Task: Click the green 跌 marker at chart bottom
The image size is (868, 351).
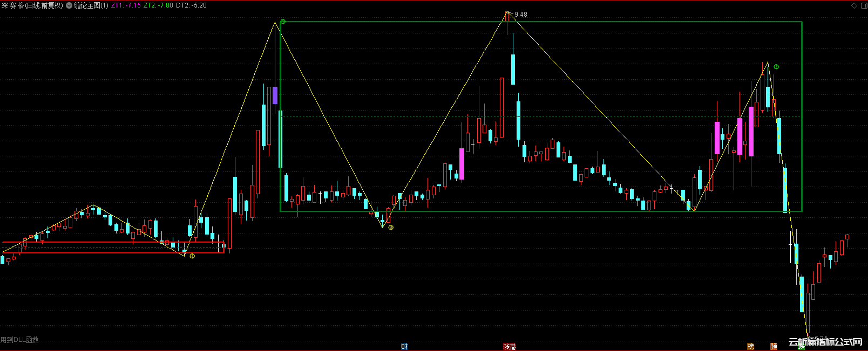Action: click(802, 347)
